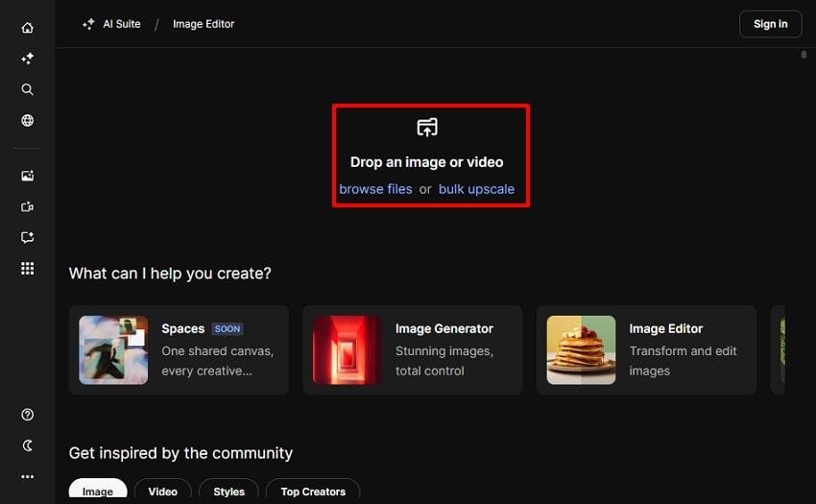
Task: Click the upload icon above drop text
Action: pyautogui.click(x=427, y=127)
